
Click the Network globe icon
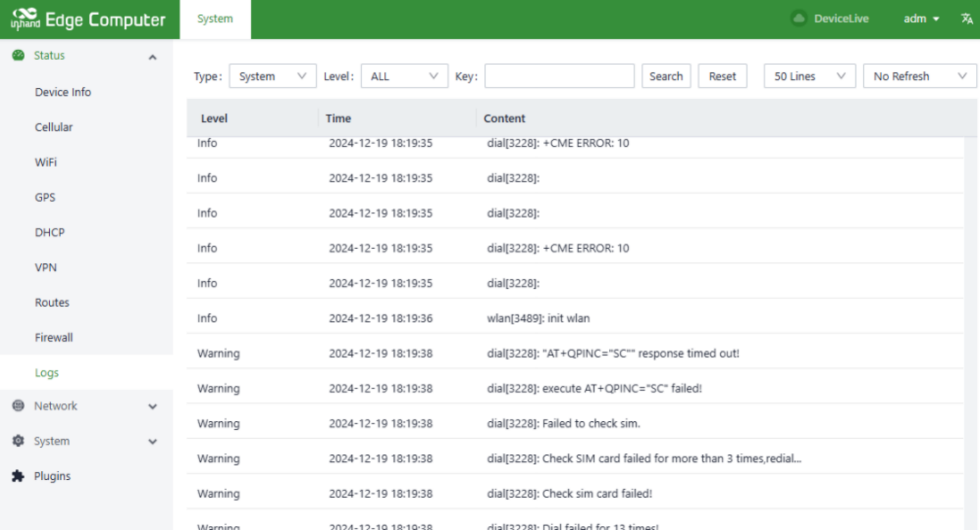(x=18, y=406)
